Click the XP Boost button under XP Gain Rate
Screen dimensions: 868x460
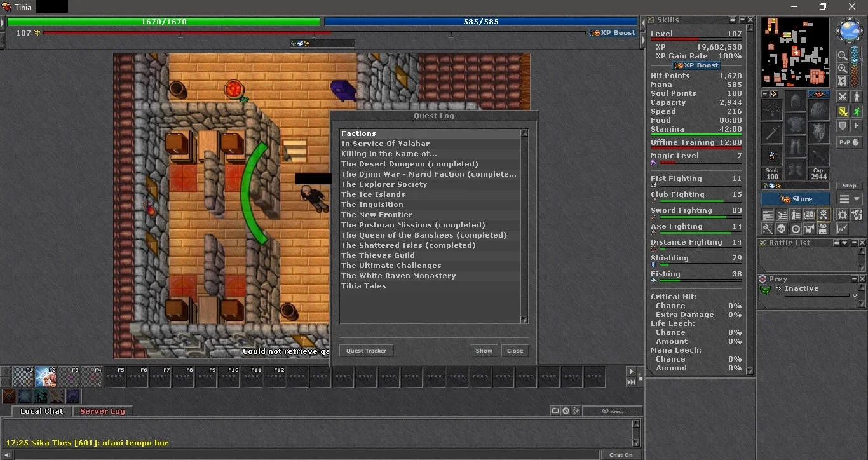tap(696, 65)
